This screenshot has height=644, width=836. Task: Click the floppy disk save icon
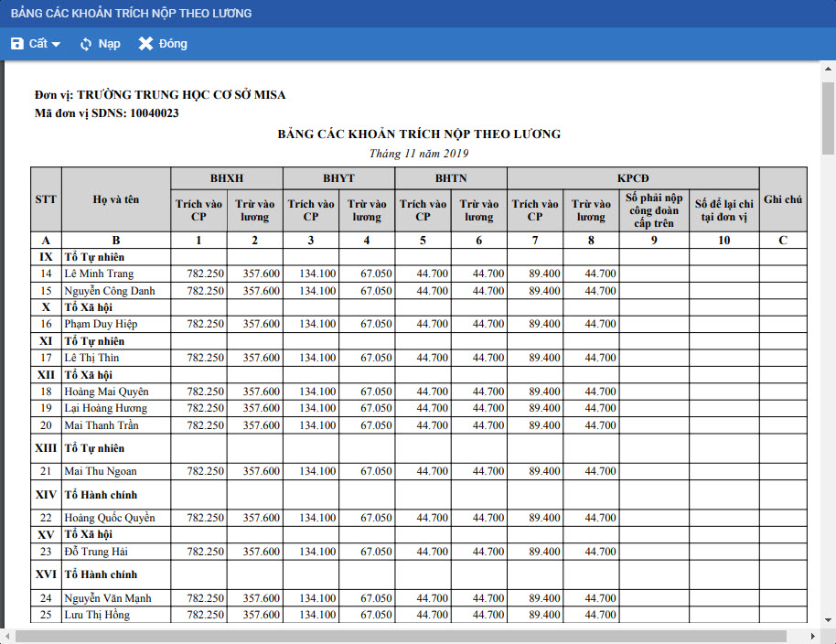[x=17, y=44]
